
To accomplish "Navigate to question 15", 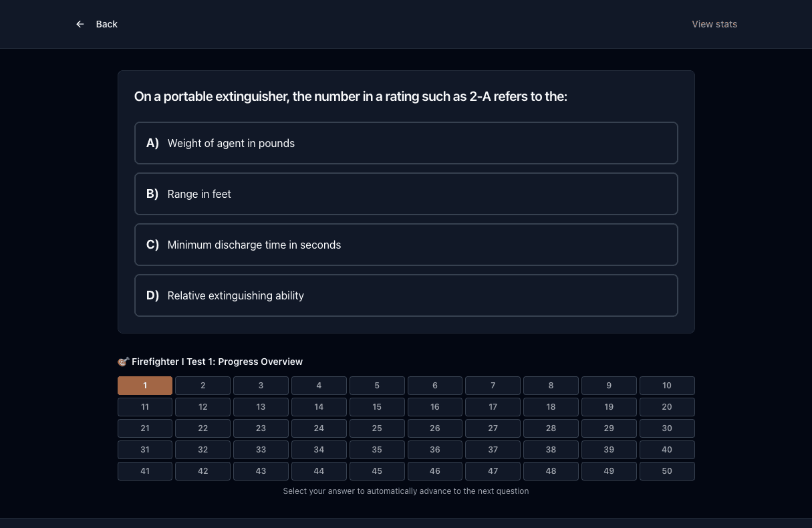I will 377,407.
